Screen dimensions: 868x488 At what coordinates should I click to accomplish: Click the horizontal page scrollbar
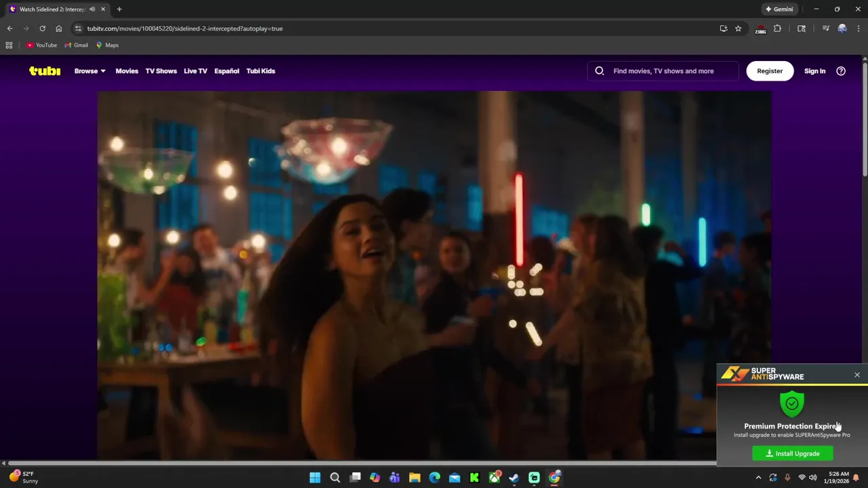pyautogui.click(x=361, y=463)
